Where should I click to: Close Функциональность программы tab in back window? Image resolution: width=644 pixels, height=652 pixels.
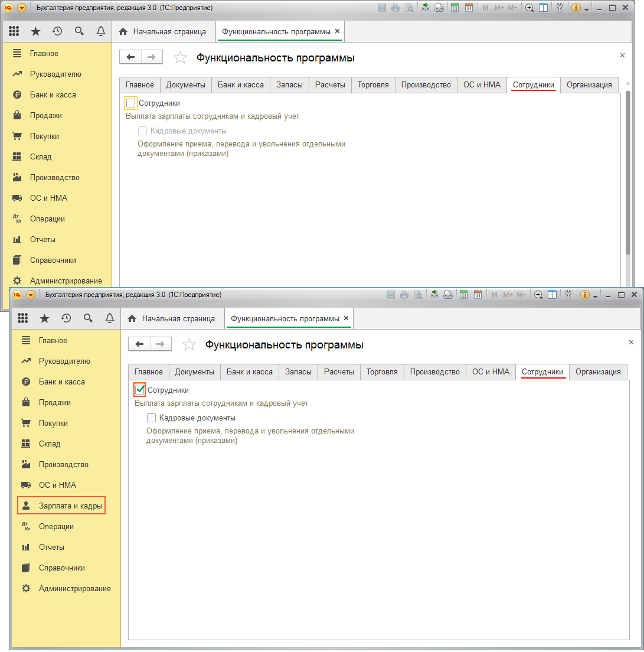(338, 31)
